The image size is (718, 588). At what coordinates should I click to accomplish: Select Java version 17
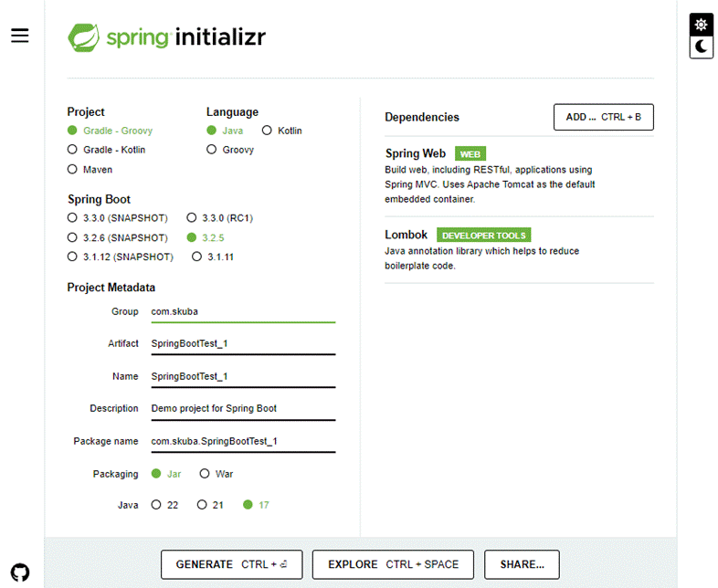(x=256, y=505)
